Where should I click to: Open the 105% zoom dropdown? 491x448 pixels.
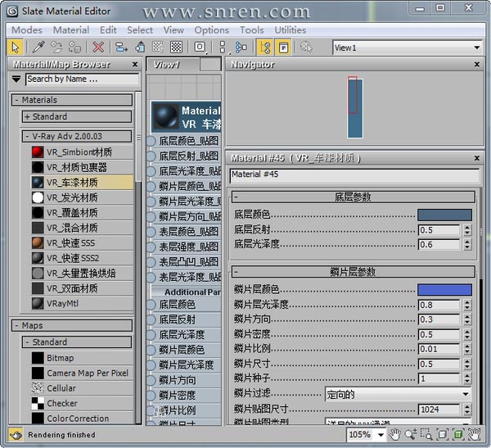pyautogui.click(x=381, y=435)
